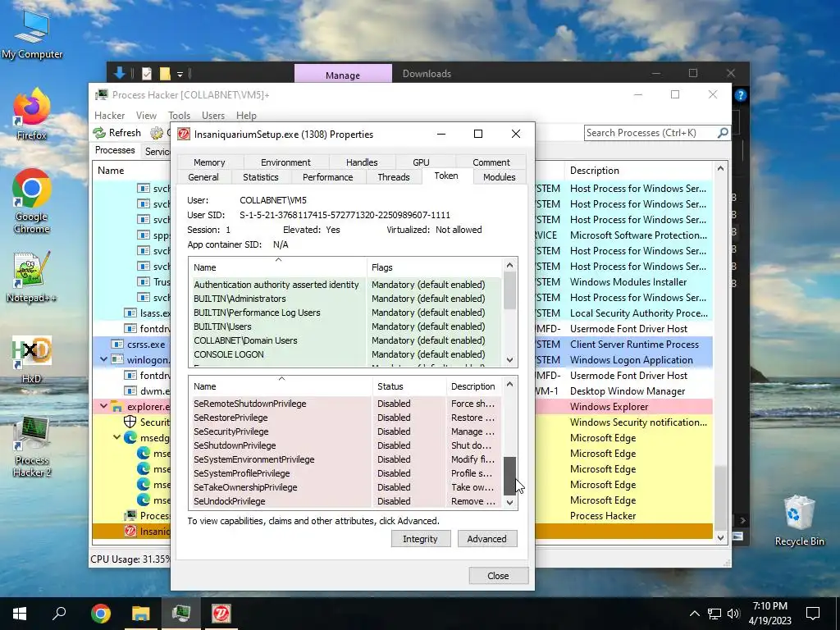This screenshot has height=630, width=840.
Task: Click the options gear icon in Process Hacker toolbar
Action: (x=157, y=132)
